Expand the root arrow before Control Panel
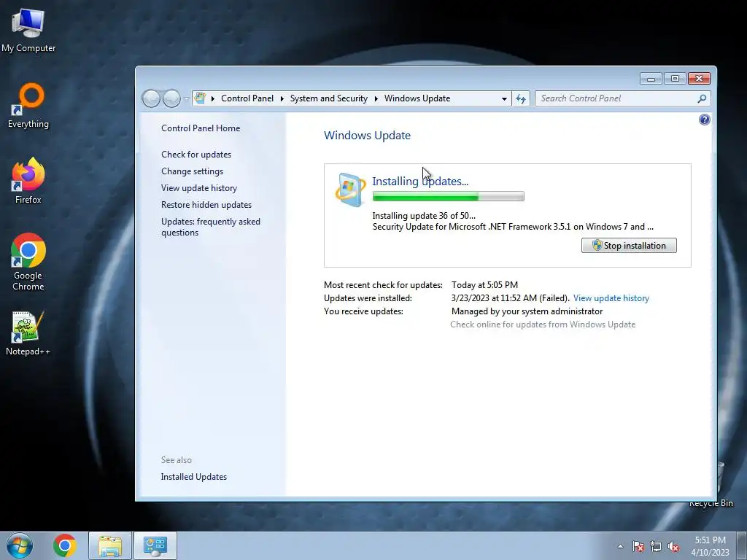 coord(212,98)
